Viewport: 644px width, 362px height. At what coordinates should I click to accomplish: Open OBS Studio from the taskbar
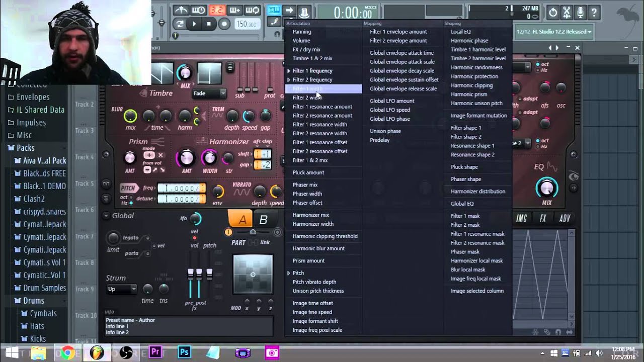(x=126, y=352)
